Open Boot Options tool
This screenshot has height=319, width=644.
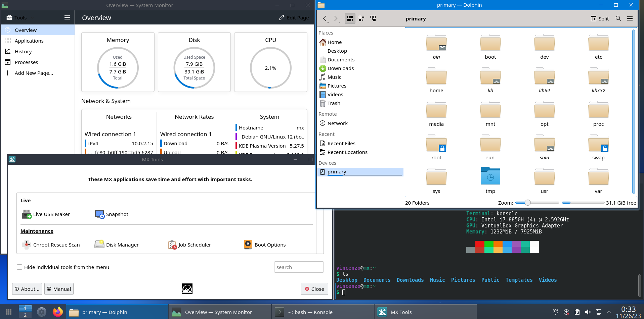[x=265, y=245]
